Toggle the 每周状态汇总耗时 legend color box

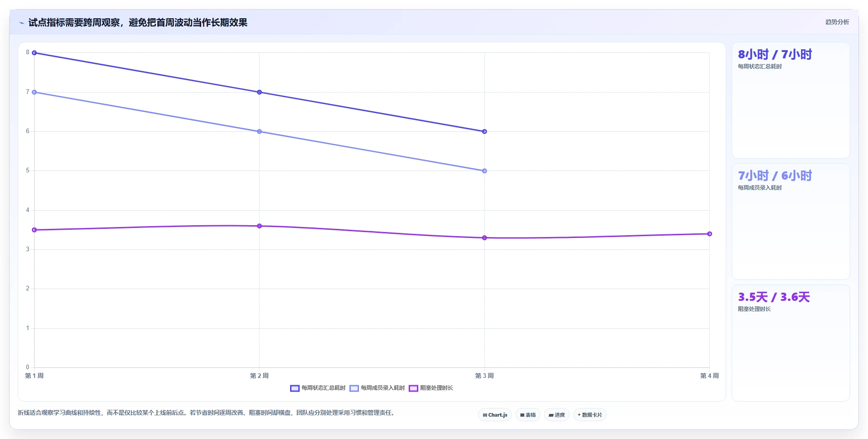pos(295,388)
